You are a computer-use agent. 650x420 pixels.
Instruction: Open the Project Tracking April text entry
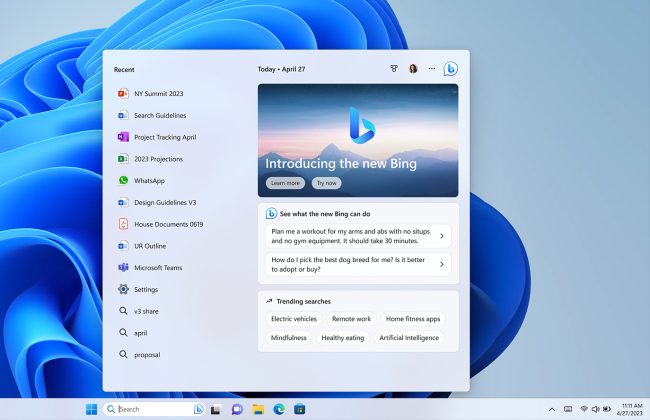165,137
